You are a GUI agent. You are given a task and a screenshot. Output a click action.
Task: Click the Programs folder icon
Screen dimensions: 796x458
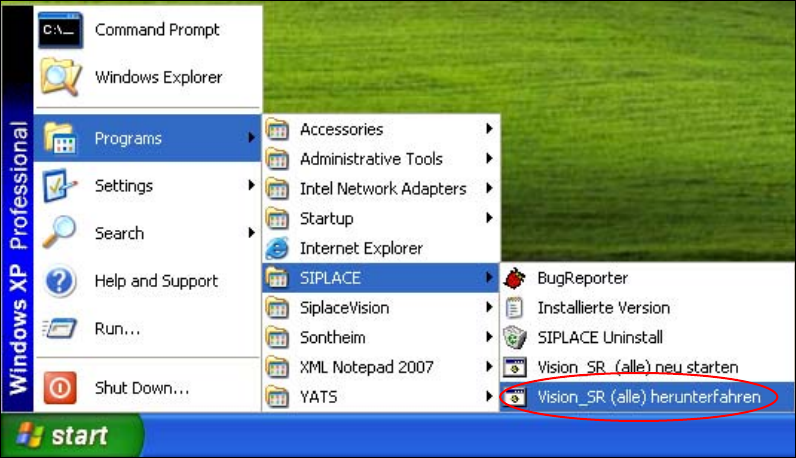60,138
